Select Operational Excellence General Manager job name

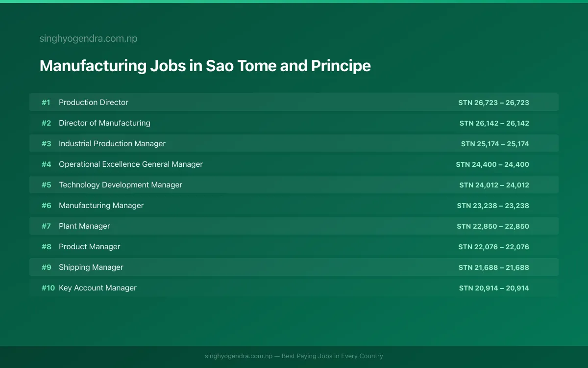click(x=131, y=164)
